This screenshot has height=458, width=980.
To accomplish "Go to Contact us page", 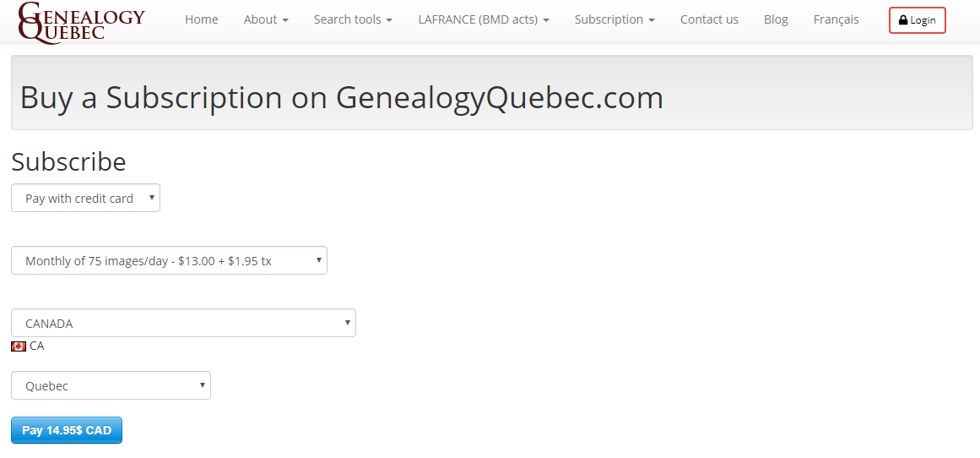I will tap(709, 19).
